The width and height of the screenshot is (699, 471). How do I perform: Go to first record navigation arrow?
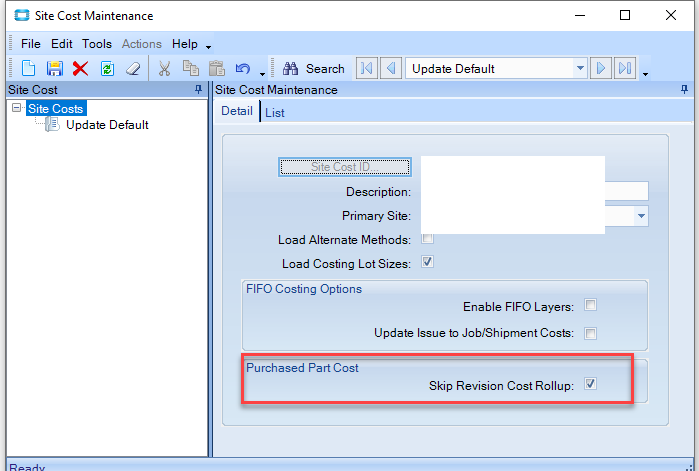(x=367, y=68)
